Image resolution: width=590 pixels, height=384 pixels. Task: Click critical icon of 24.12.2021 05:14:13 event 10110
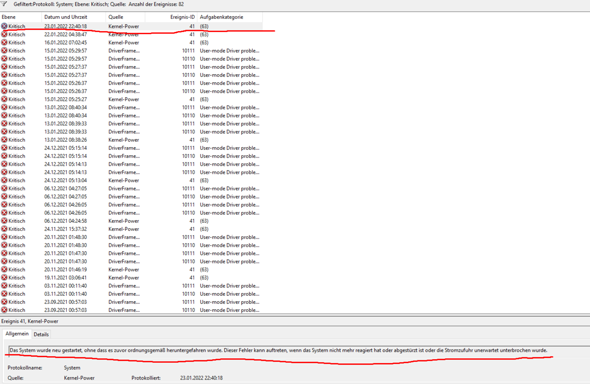(x=4, y=172)
